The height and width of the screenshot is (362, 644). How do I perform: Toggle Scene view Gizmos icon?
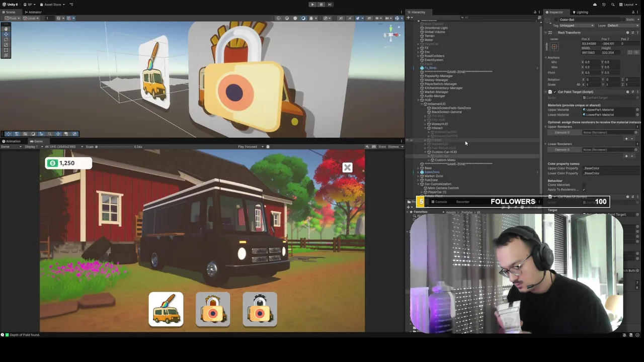397,18
